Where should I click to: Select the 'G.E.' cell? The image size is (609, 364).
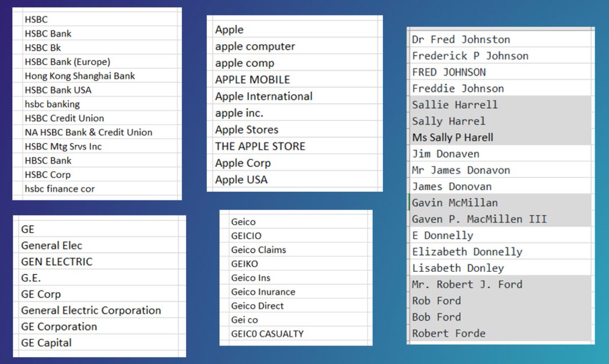[x=99, y=278]
